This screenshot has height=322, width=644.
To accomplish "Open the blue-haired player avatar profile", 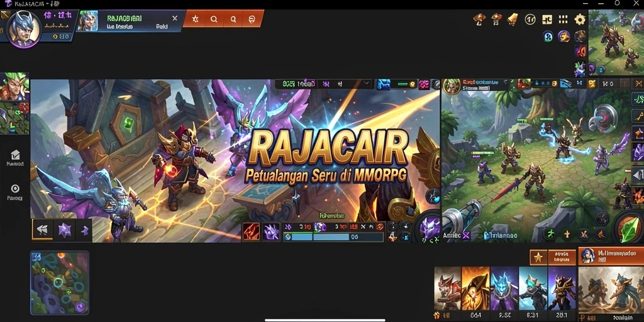I will 23,29.
